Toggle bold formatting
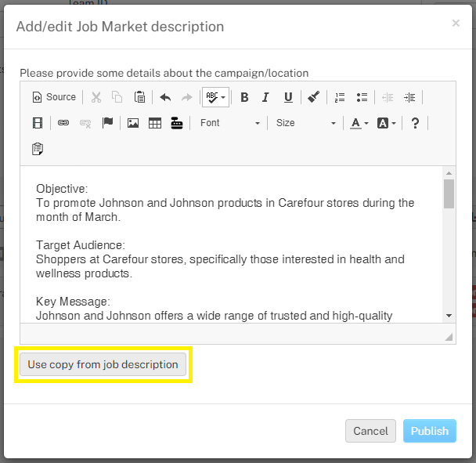 (x=244, y=97)
